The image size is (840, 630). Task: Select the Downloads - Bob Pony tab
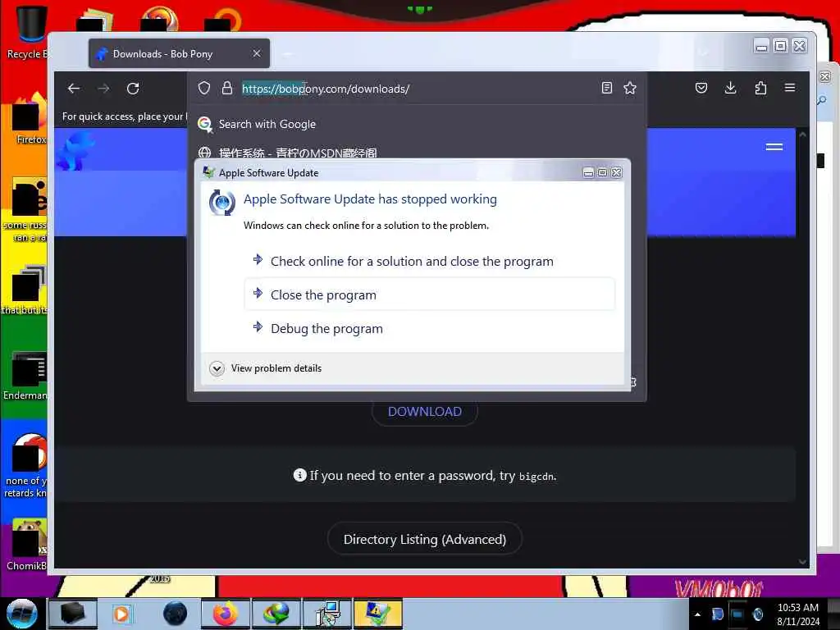[180, 53]
